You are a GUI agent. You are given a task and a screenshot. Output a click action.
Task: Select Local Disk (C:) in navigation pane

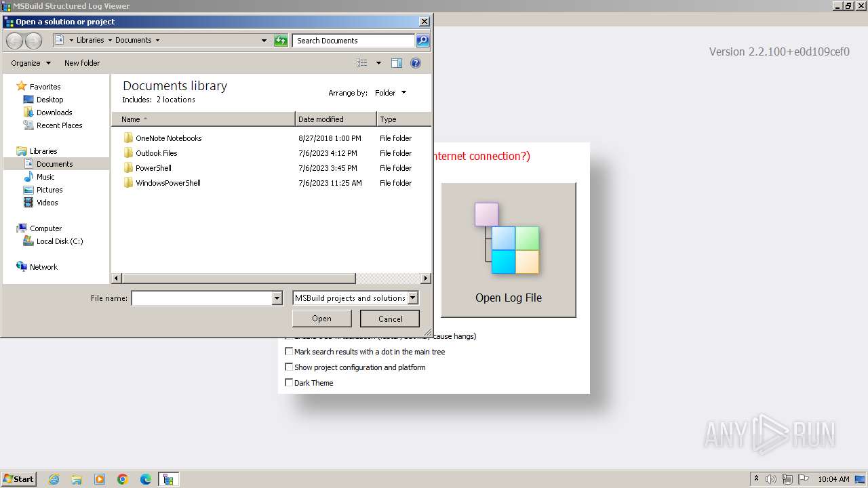pos(60,241)
